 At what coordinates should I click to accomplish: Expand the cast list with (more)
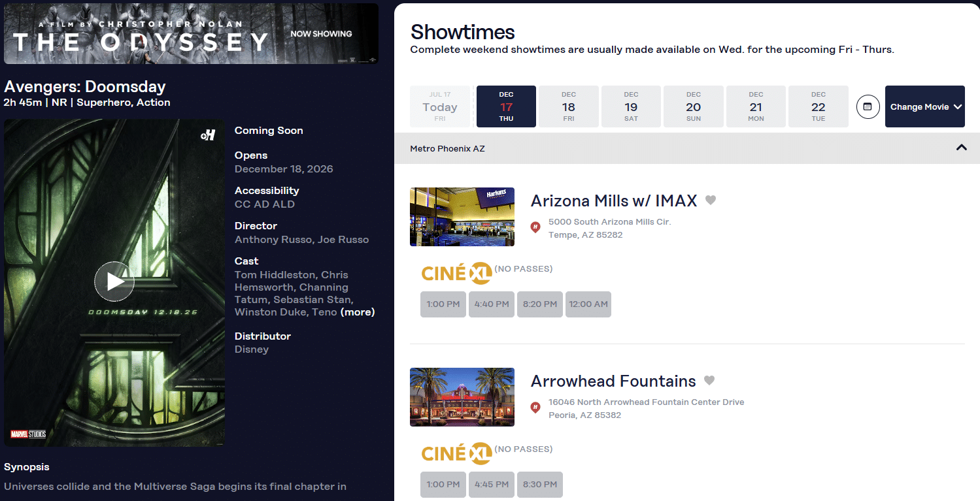tap(358, 312)
